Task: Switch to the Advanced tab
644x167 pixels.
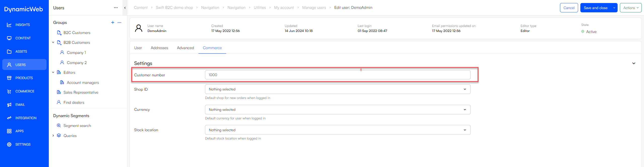Action: click(185, 48)
